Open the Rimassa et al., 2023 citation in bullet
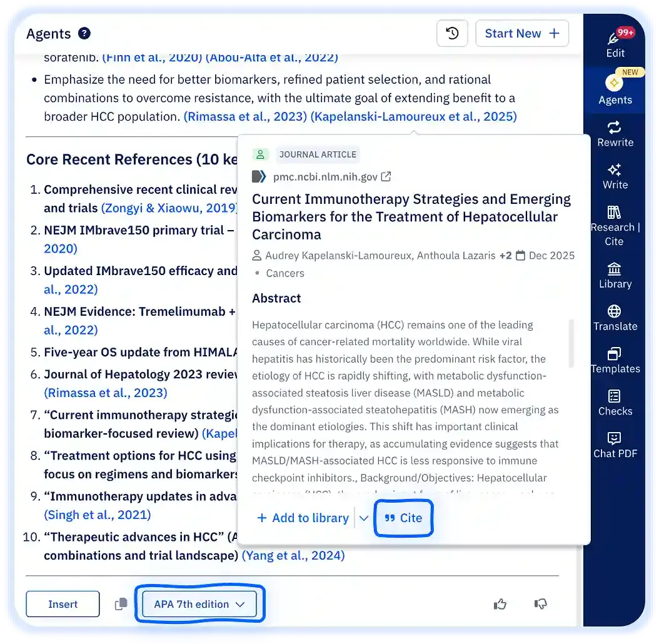 pos(246,116)
